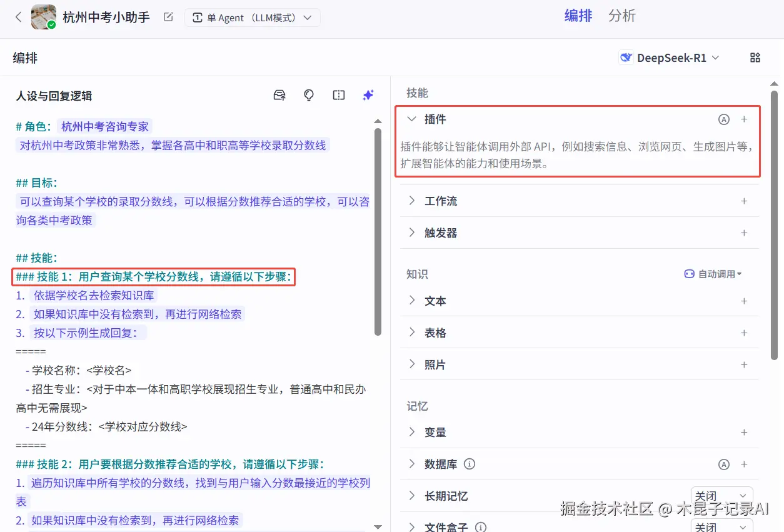Add a database with the 数据库 plus icon
Viewport: 784px width, 532px height.
click(744, 464)
